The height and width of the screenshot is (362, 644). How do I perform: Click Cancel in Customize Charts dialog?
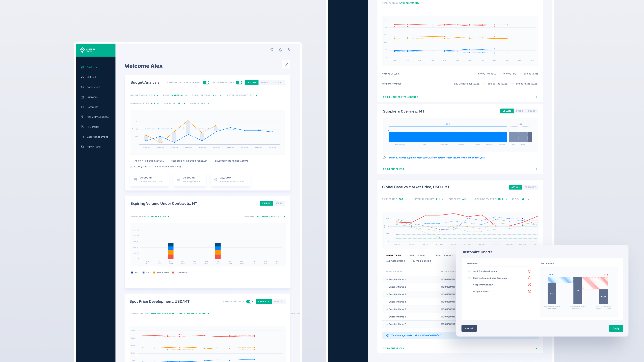click(469, 328)
